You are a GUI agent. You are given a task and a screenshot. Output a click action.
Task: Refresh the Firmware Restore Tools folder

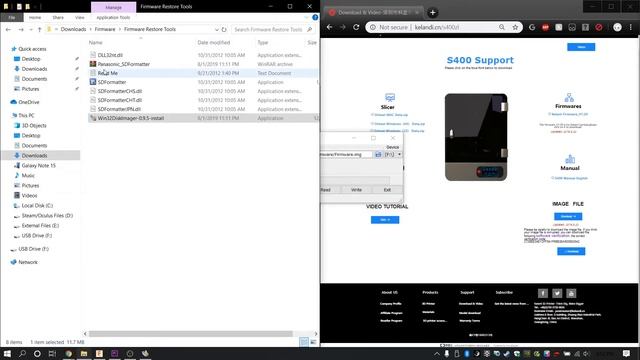224,29
